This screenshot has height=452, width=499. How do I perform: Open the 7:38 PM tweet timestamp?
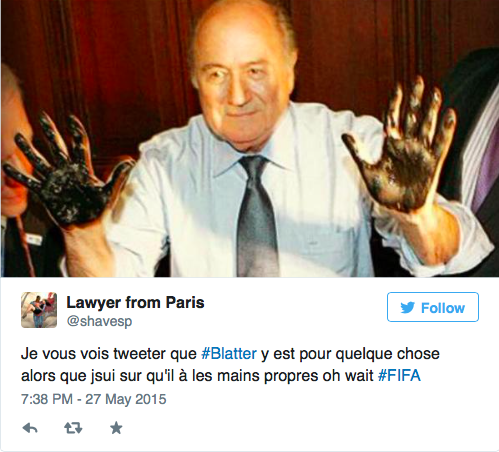pyautogui.click(x=47, y=399)
